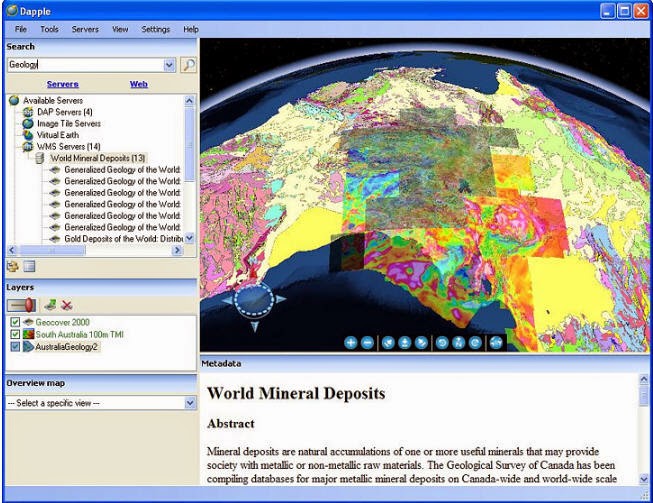Screen dimensions: 653x503
Task: Click the server tree vertical scrollbar thumb
Action: [189, 144]
